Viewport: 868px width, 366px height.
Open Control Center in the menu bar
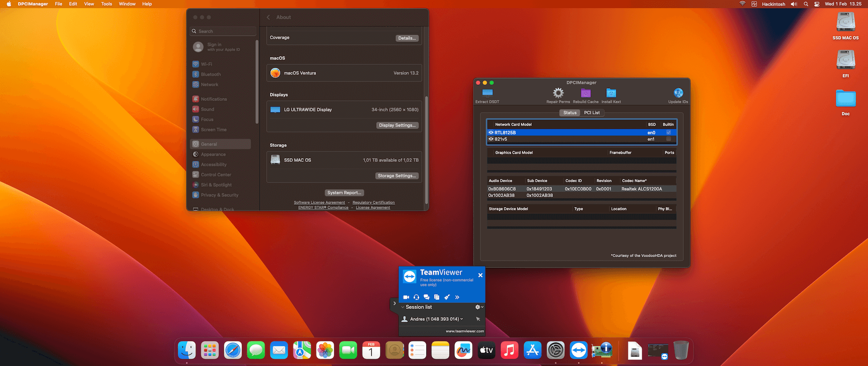click(817, 4)
